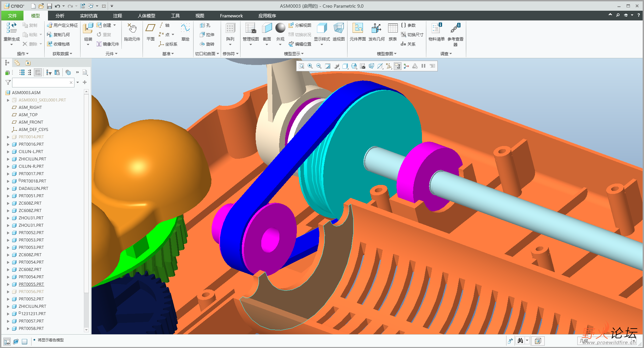
Task: Switch to the 注释 tab
Action: click(x=117, y=16)
